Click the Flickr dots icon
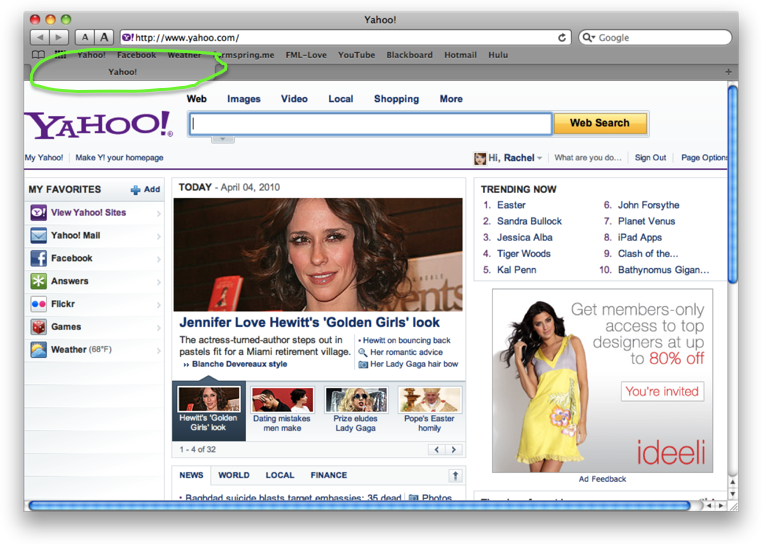Screen dimensions: 762x545 point(38,304)
